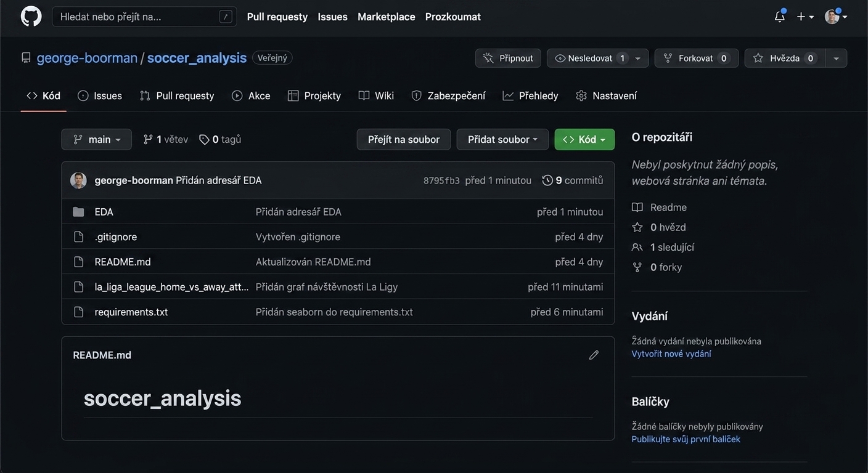Open the user avatar menu
Screen dimensions: 868x473
(836, 17)
